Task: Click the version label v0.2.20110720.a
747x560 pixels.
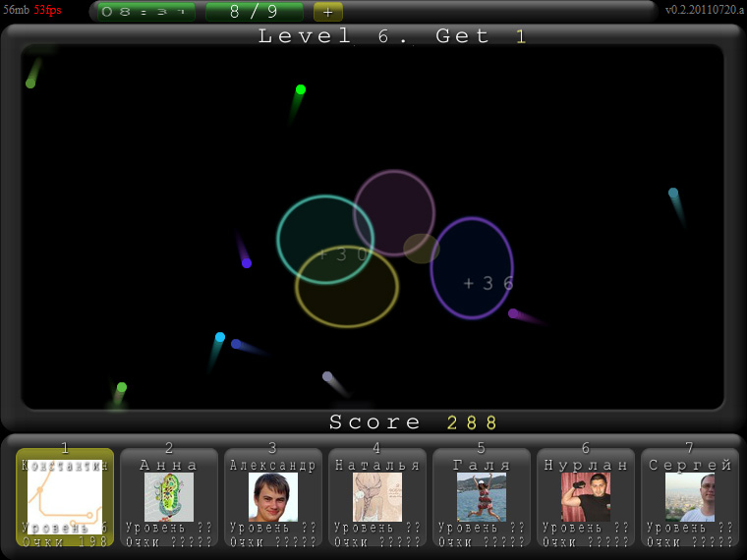Action: [704, 10]
